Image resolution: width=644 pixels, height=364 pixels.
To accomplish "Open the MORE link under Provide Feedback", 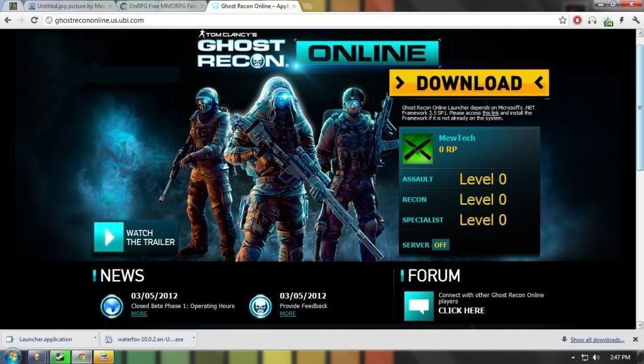I will point(287,314).
